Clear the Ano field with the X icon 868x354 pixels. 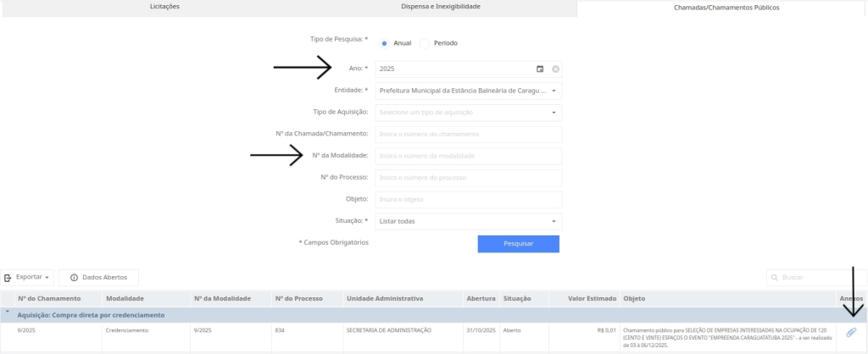click(x=555, y=69)
